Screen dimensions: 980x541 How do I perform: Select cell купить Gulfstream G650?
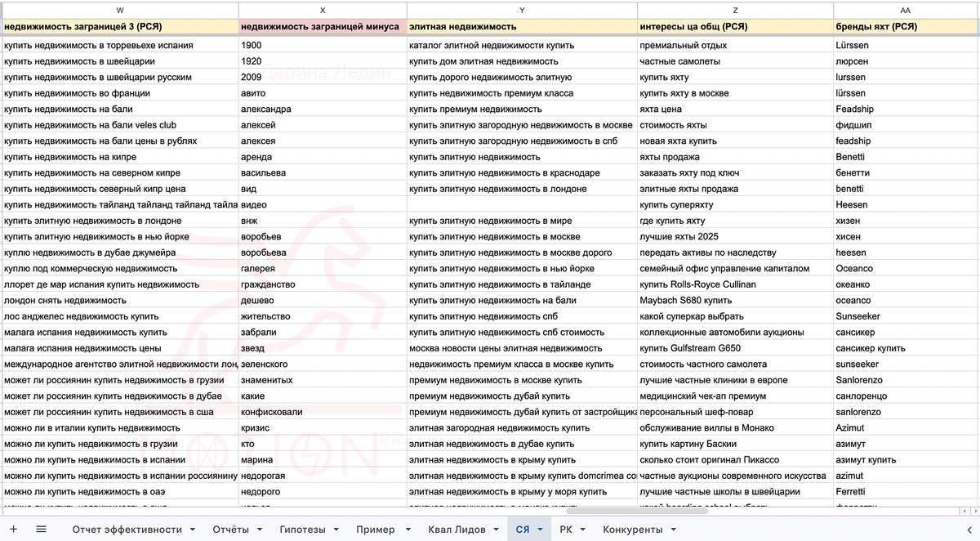[x=735, y=348]
